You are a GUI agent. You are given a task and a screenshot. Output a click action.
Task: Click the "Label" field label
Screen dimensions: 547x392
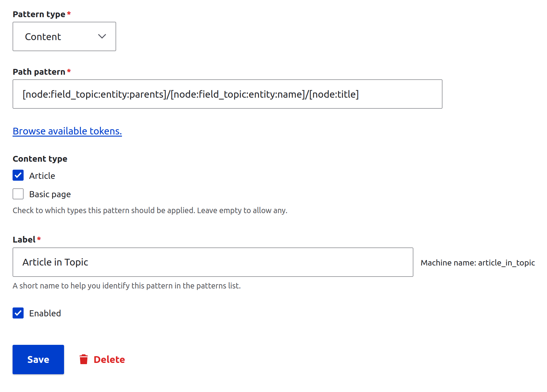click(x=24, y=239)
